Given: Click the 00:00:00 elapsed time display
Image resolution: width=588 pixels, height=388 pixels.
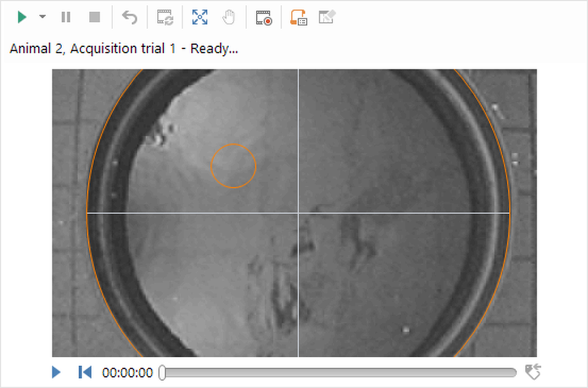Looking at the screenshot, I should tap(128, 373).
